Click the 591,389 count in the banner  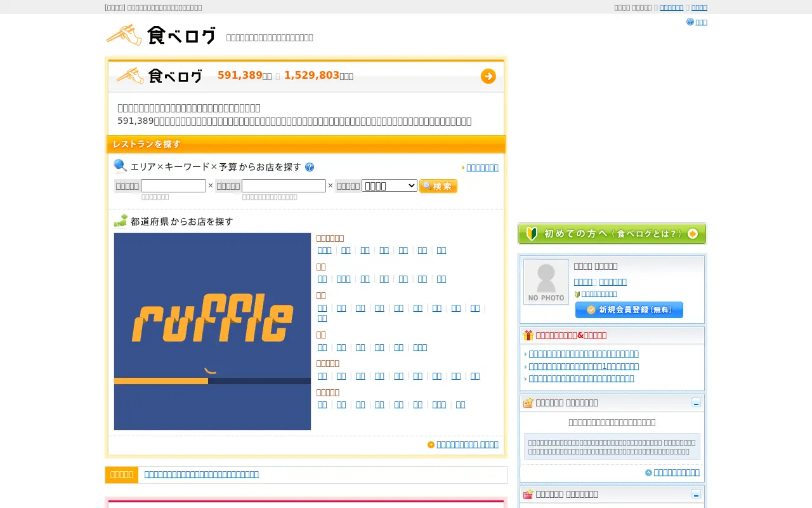point(240,76)
